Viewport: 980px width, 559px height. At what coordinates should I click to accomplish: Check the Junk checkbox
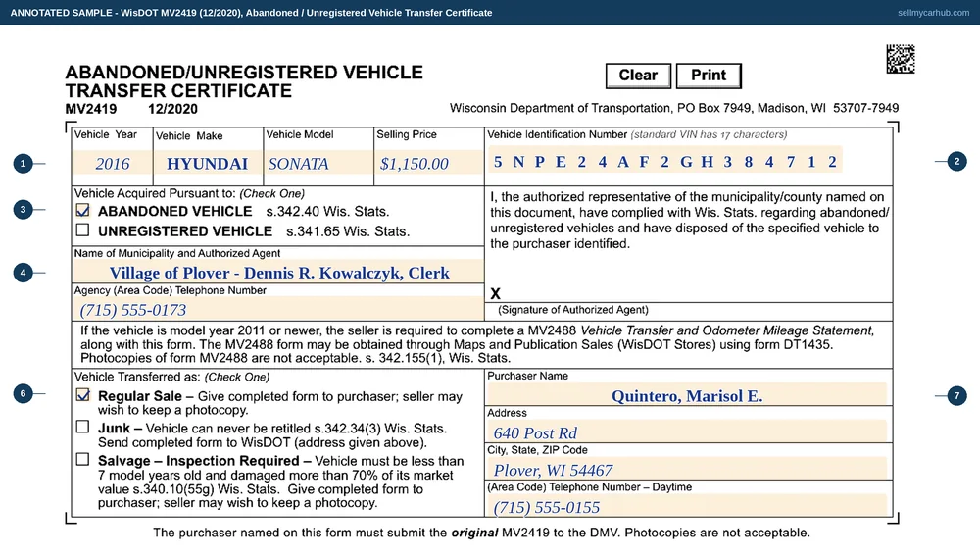click(x=82, y=427)
